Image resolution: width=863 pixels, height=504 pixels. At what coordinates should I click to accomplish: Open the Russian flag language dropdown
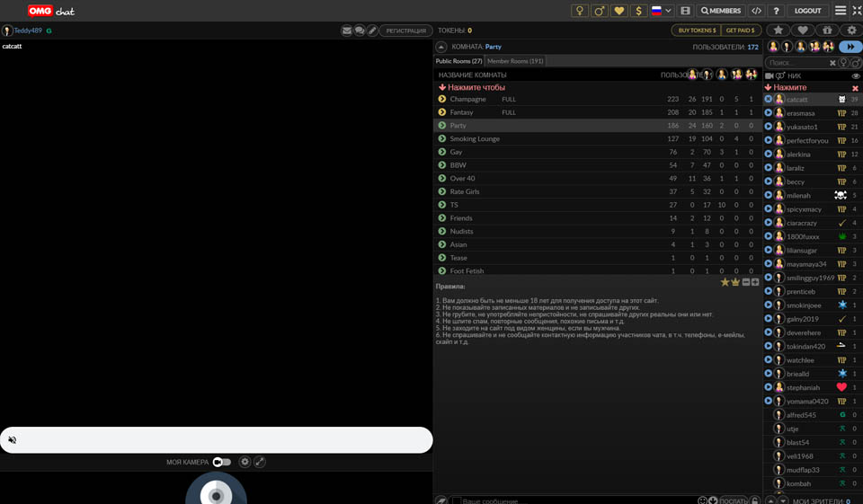pyautogui.click(x=662, y=11)
